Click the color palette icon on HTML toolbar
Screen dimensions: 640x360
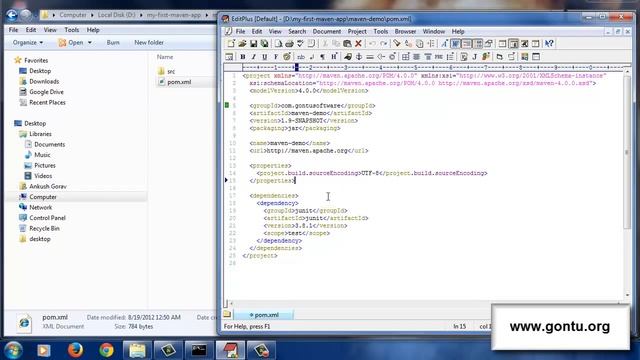pos(287,57)
